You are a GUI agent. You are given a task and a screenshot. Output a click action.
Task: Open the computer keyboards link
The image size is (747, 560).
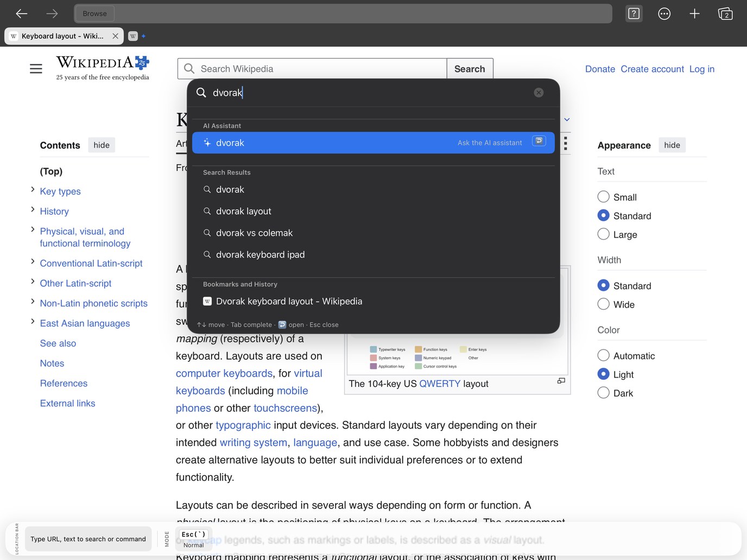224,373
